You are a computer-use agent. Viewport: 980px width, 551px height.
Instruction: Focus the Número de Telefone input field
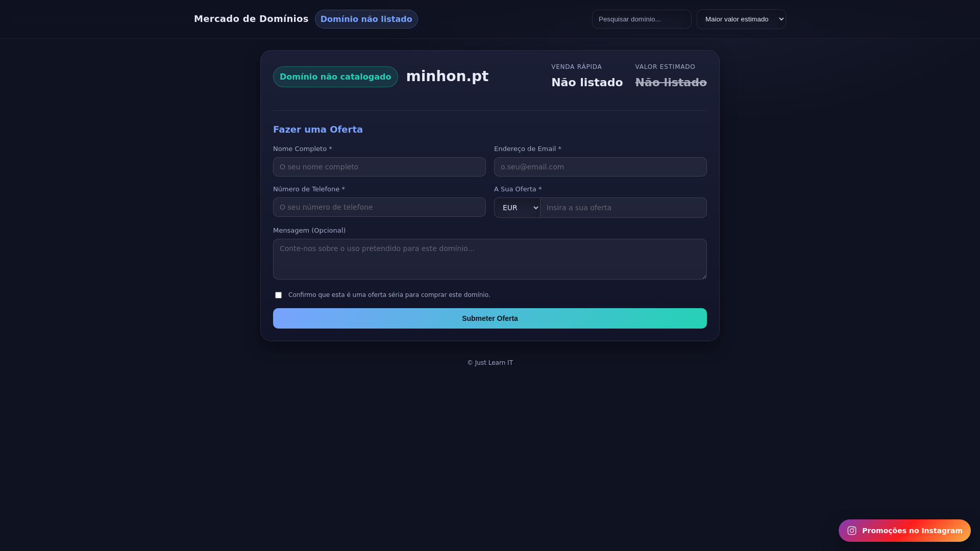click(379, 207)
